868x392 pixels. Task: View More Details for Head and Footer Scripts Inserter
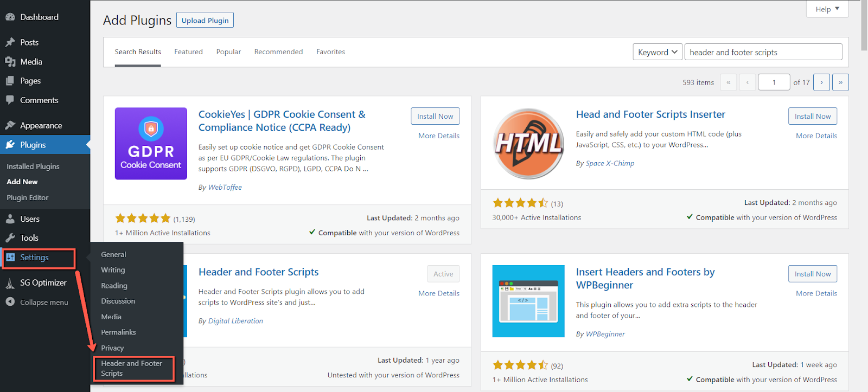click(816, 136)
